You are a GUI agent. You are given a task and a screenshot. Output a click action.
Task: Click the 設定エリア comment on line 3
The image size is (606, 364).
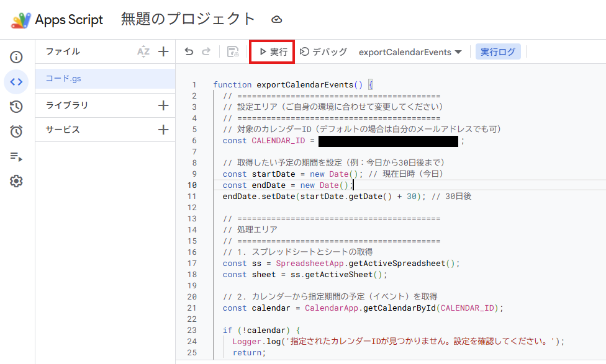[333, 107]
